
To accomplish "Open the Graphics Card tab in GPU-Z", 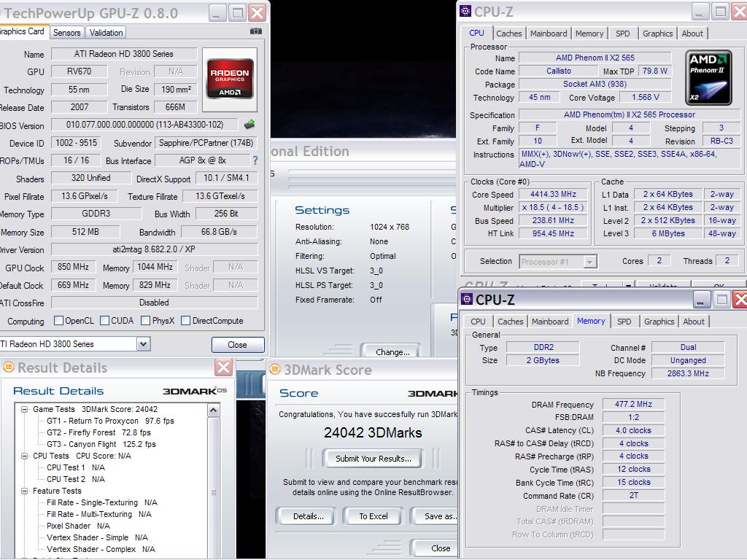I will (23, 31).
